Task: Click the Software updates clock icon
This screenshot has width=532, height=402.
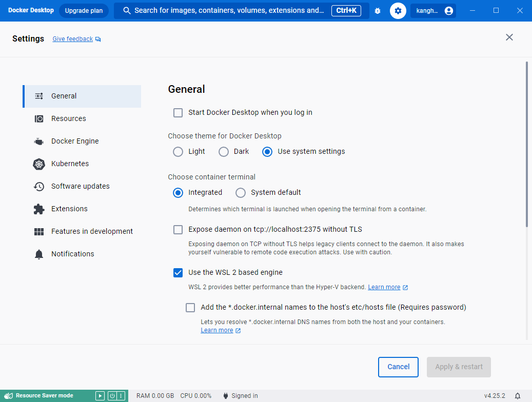Action: point(39,186)
